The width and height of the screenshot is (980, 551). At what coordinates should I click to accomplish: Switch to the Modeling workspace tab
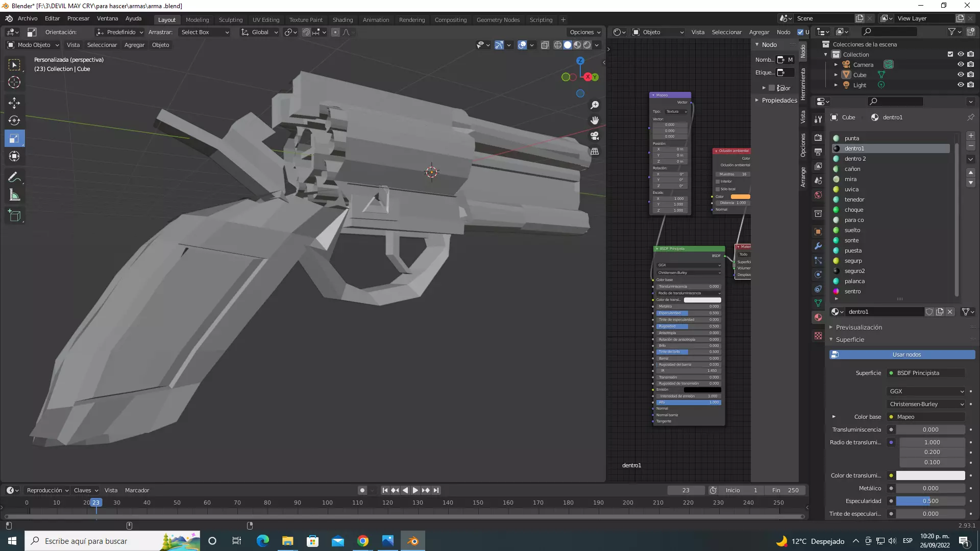tap(197, 20)
